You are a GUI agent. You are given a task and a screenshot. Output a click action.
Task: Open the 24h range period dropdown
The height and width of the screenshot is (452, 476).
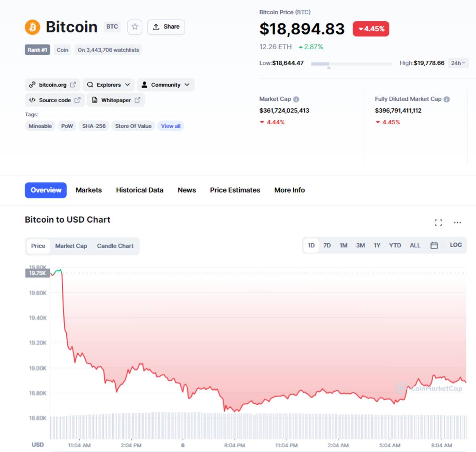458,63
